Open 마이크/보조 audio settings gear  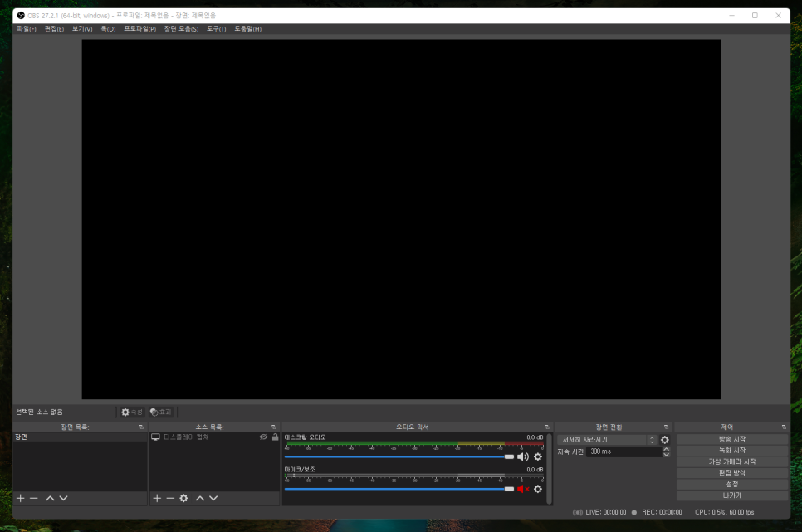[x=537, y=489]
